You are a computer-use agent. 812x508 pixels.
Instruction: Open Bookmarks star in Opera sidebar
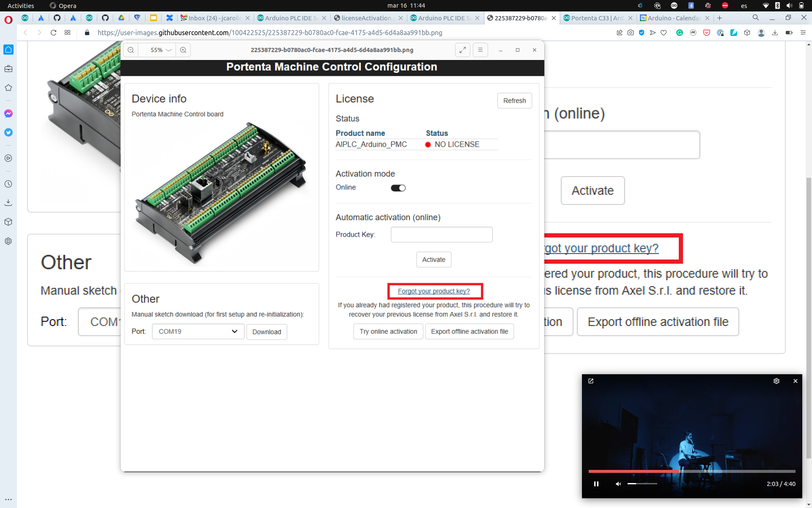click(8, 88)
